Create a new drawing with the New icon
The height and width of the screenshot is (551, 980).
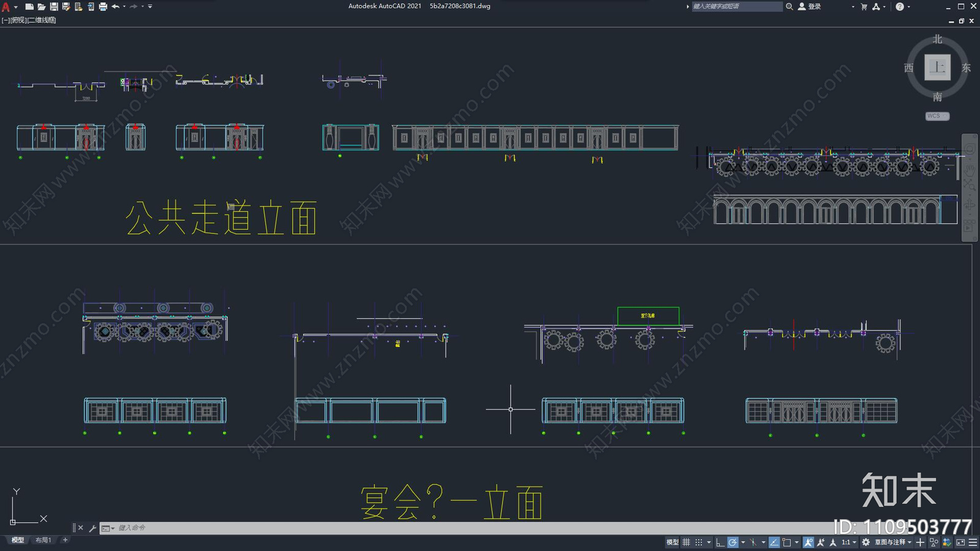[29, 7]
